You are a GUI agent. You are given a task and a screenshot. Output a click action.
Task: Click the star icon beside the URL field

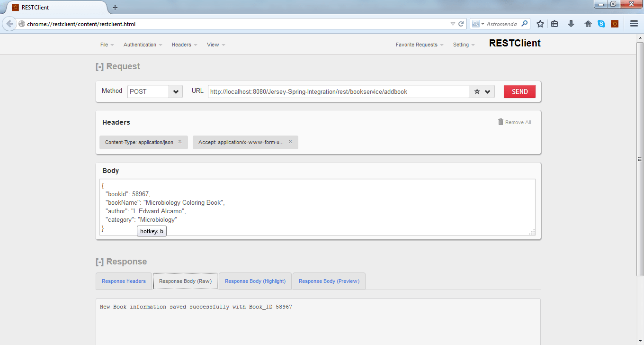[477, 91]
